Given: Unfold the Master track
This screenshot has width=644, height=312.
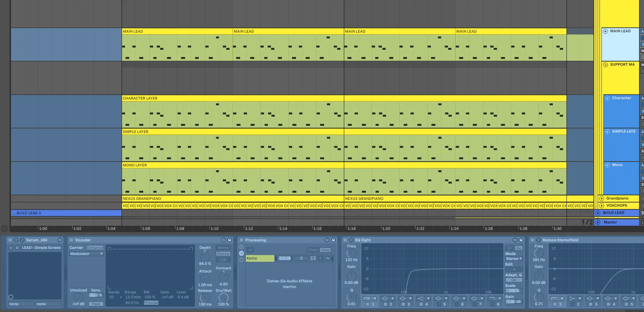Looking at the screenshot, I should pos(598,222).
